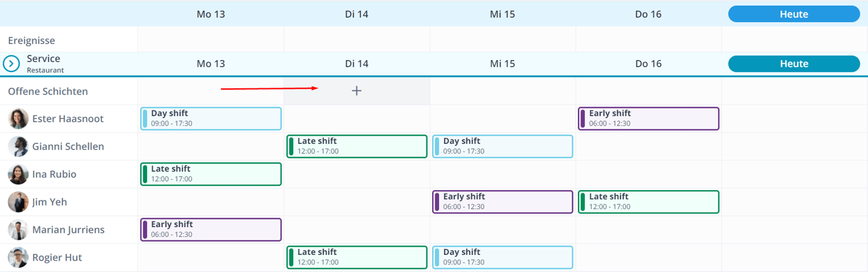Select Do 16 in the top header
This screenshot has height=272, width=868.
point(648,14)
